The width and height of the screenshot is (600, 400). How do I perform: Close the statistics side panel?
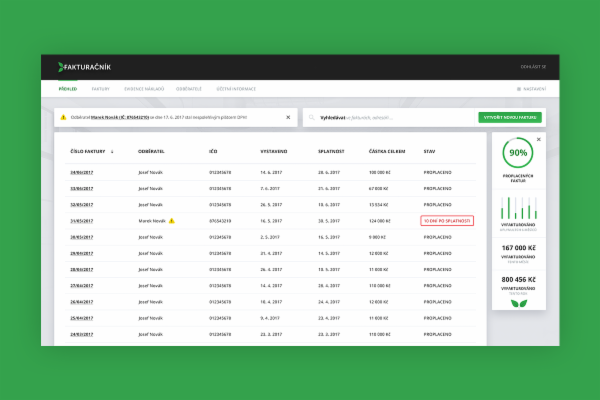pos(538,139)
